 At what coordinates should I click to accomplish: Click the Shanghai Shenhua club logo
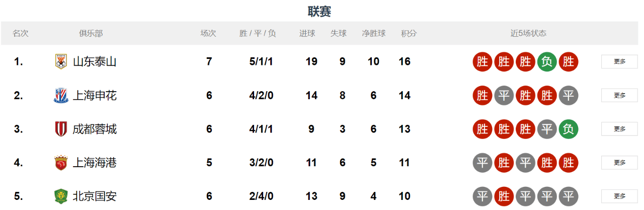pyautogui.click(x=61, y=95)
